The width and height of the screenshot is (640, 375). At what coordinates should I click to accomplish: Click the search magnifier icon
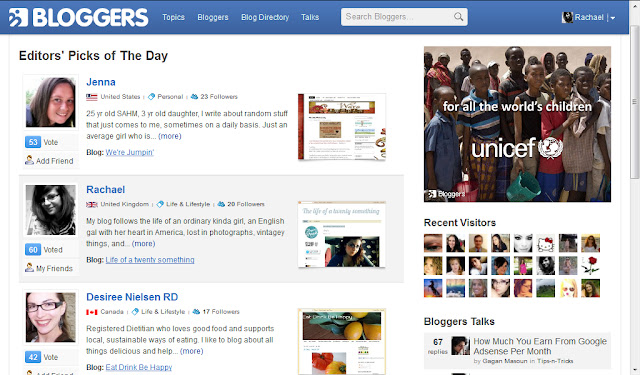(x=458, y=17)
